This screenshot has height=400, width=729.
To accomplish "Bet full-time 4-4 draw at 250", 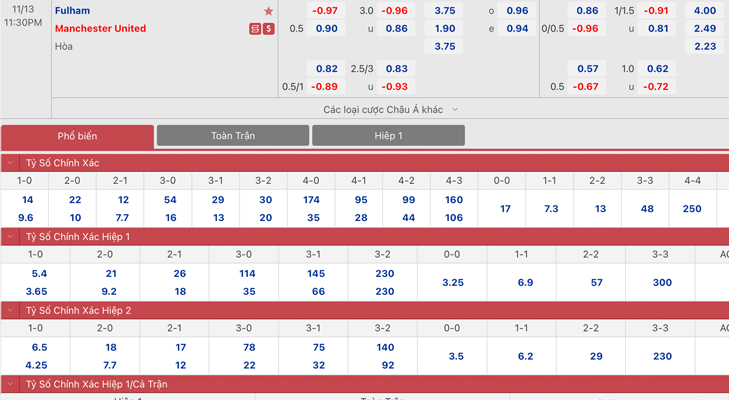I will coord(692,209).
